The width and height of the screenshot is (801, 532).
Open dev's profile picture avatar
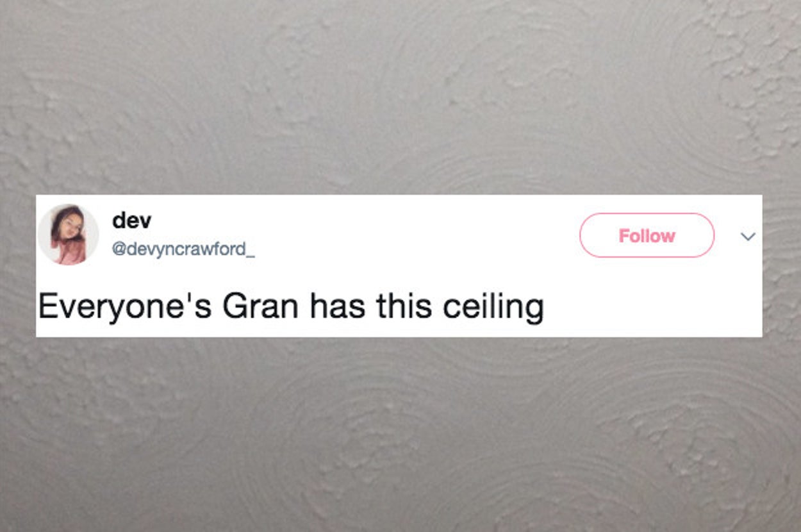[x=69, y=235]
